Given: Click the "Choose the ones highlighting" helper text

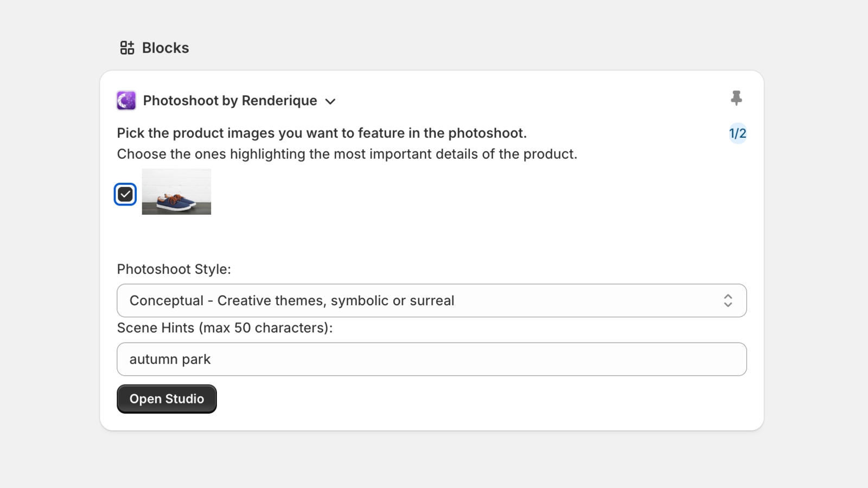Looking at the screenshot, I should tap(347, 155).
